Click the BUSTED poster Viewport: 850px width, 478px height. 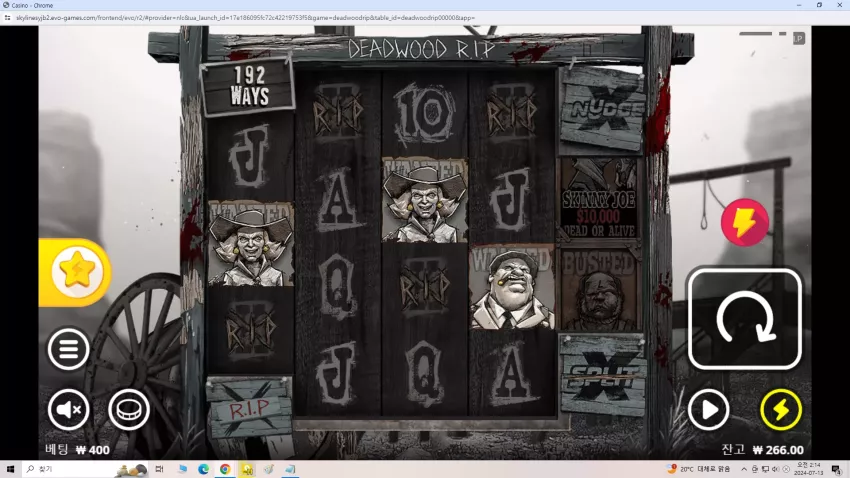(x=600, y=289)
